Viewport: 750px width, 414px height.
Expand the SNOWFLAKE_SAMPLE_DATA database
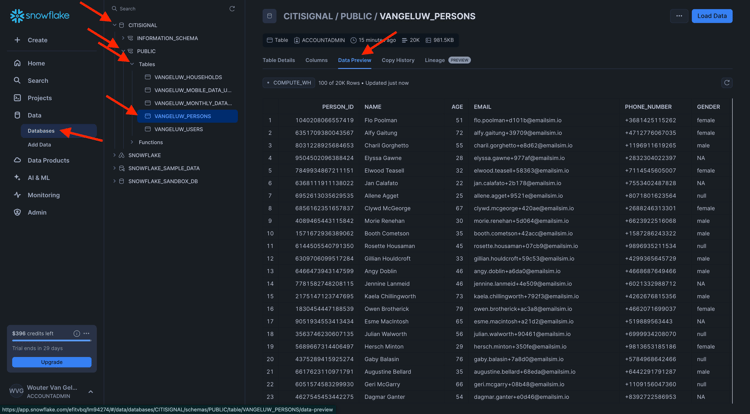[114, 168]
